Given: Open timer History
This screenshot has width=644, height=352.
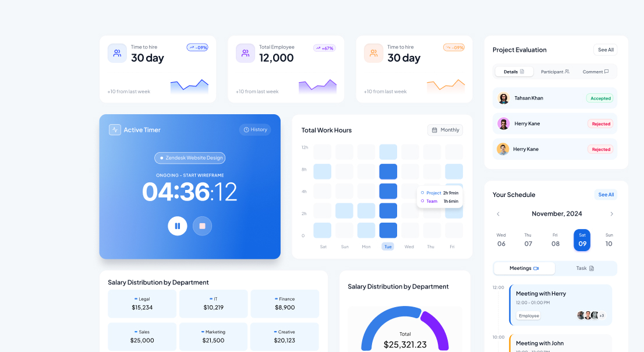Looking at the screenshot, I should pos(255,129).
